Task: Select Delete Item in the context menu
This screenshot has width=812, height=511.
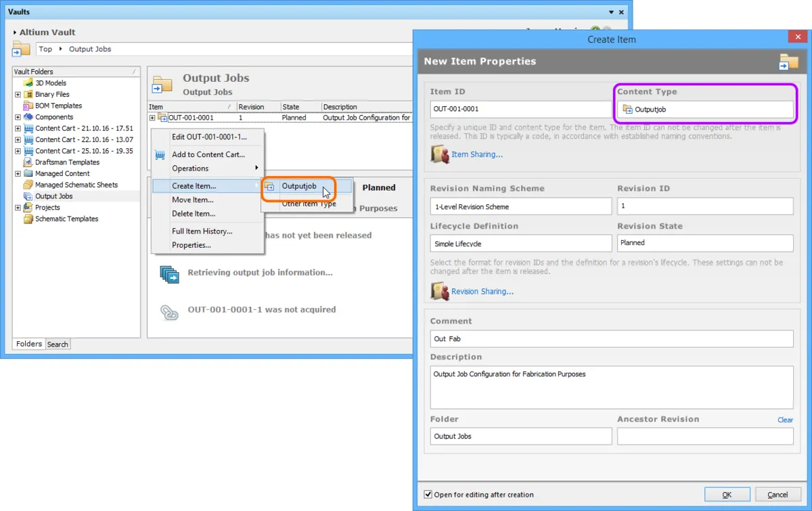Action: (208, 214)
